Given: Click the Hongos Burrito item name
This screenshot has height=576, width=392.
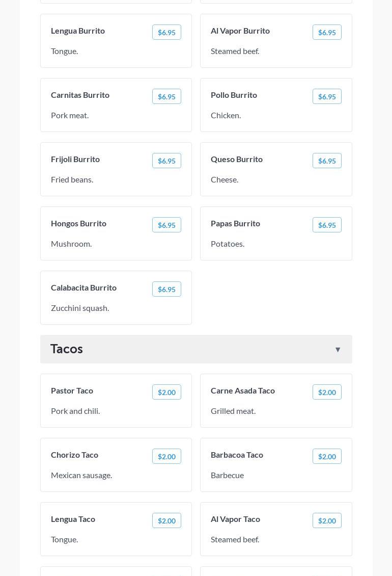Looking at the screenshot, I should coord(78,223).
